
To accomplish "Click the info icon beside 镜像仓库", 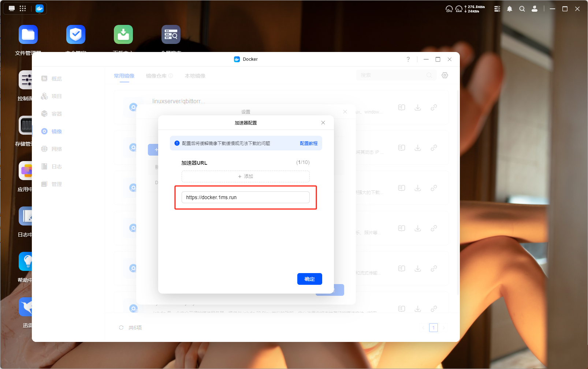I will point(171,76).
